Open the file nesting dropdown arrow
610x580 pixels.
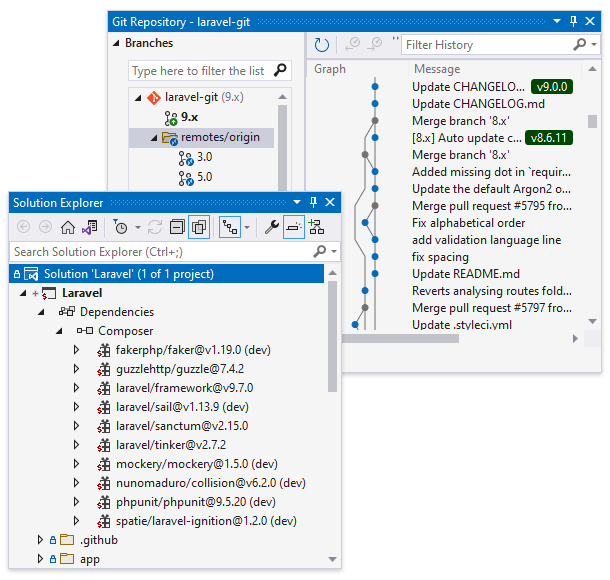pos(247,227)
